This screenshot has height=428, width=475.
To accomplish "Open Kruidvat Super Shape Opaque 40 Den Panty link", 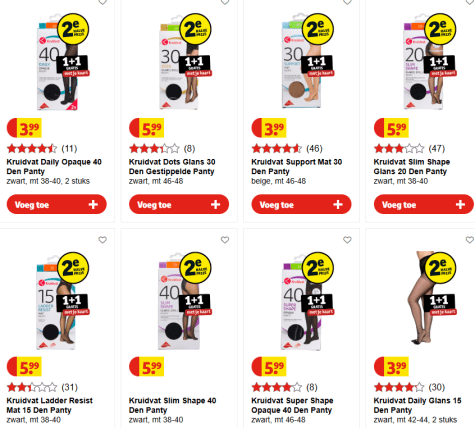I will click(292, 405).
